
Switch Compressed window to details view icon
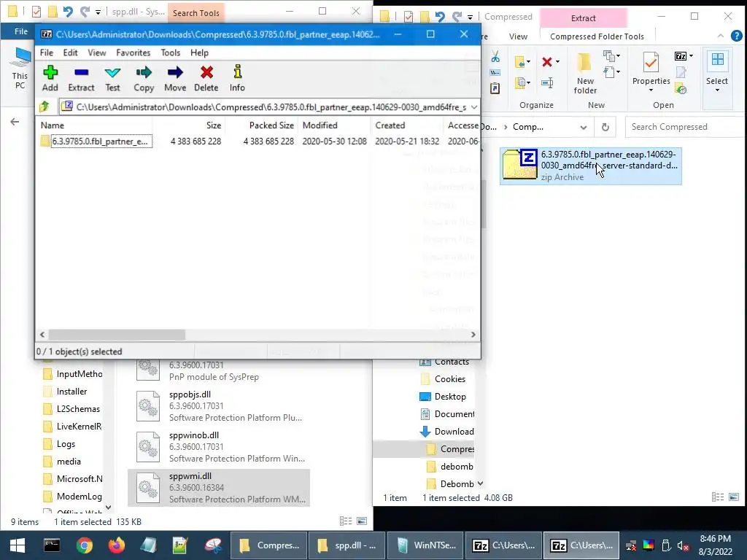[x=718, y=497]
